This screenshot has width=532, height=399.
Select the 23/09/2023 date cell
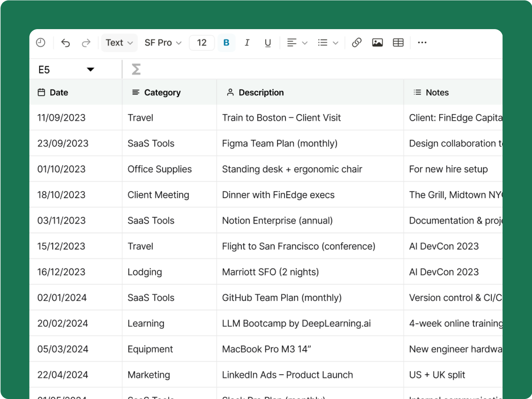pos(76,143)
